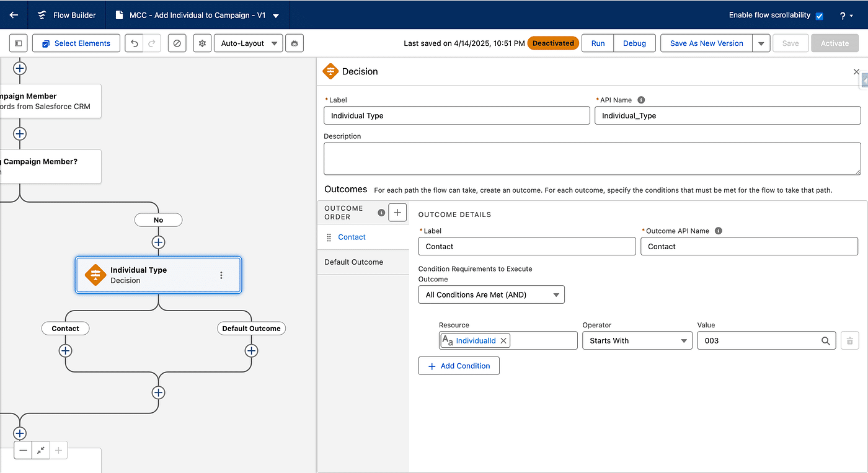Click the zoom out minus button
The width and height of the screenshot is (868, 473).
pos(24,451)
